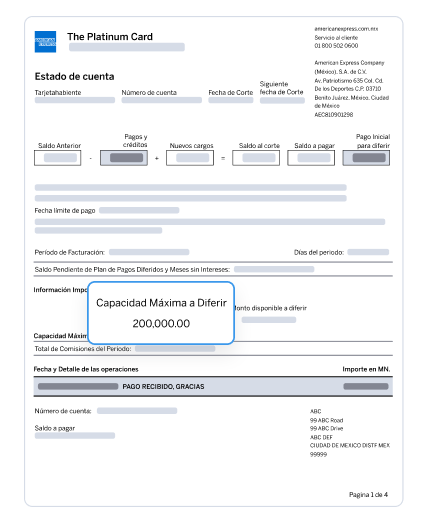Image resolution: width=428 pixels, height=531 pixels.
Task: Select '99 ABC Drive' address line
Action: (326, 428)
